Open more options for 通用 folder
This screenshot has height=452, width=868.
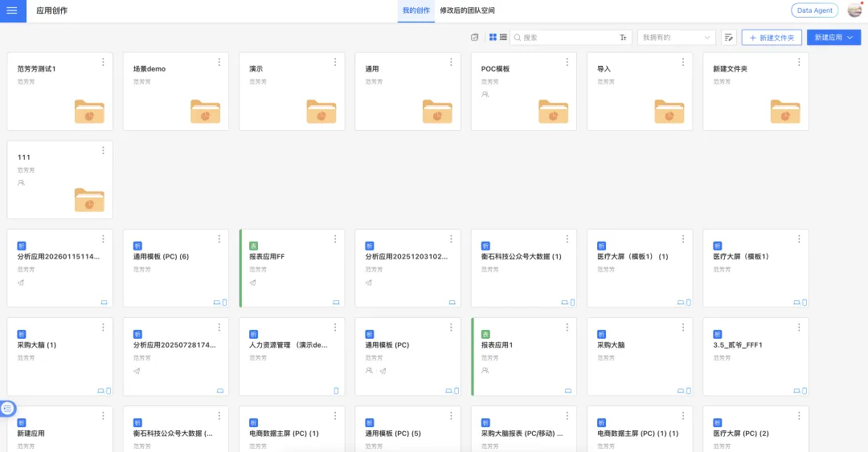point(451,62)
